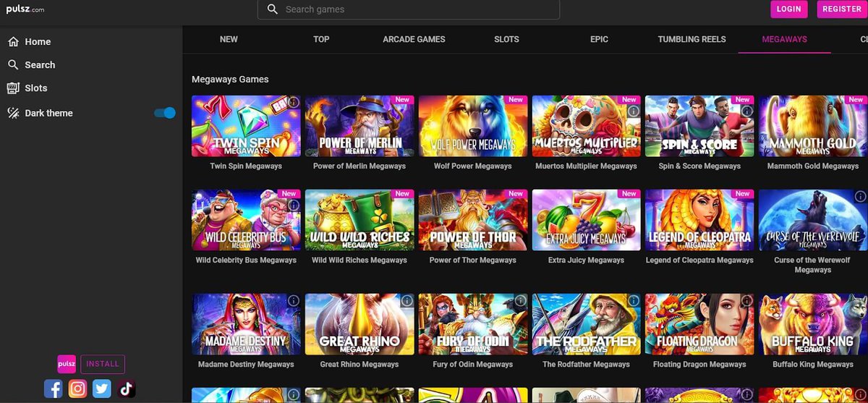Open info for Fury of Odin Megaways
868x403 pixels.
coord(520,300)
